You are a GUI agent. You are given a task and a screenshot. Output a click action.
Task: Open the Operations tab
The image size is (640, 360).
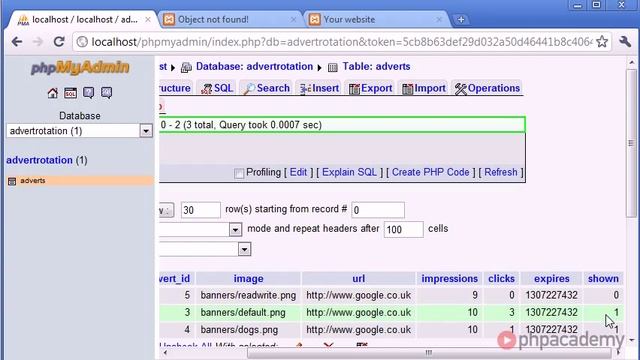(487, 88)
